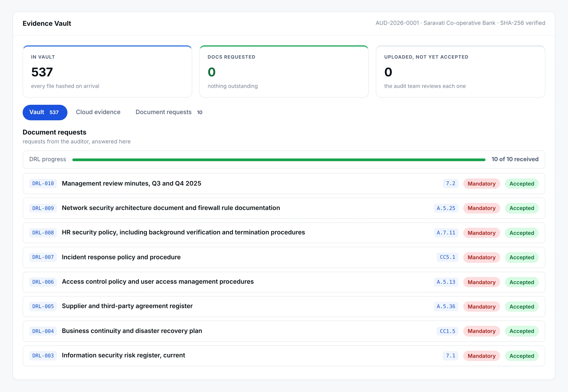Click the DRL-007 ID badge
The image size is (568, 392).
[43, 257]
